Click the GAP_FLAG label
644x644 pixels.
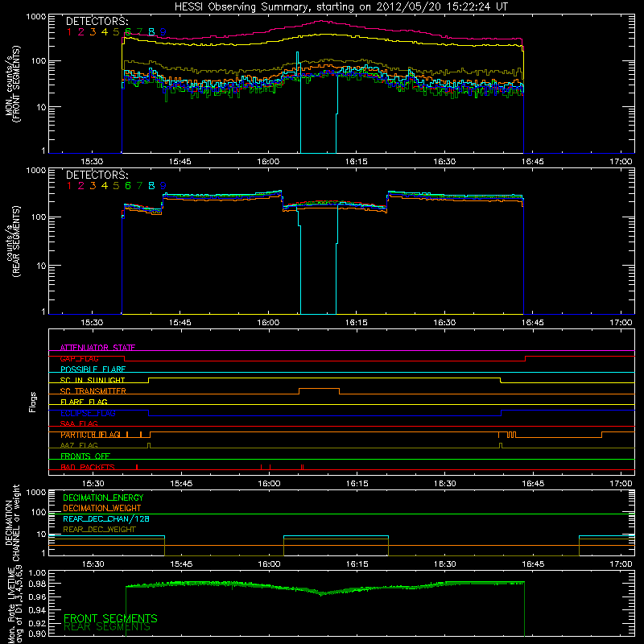click(x=79, y=358)
